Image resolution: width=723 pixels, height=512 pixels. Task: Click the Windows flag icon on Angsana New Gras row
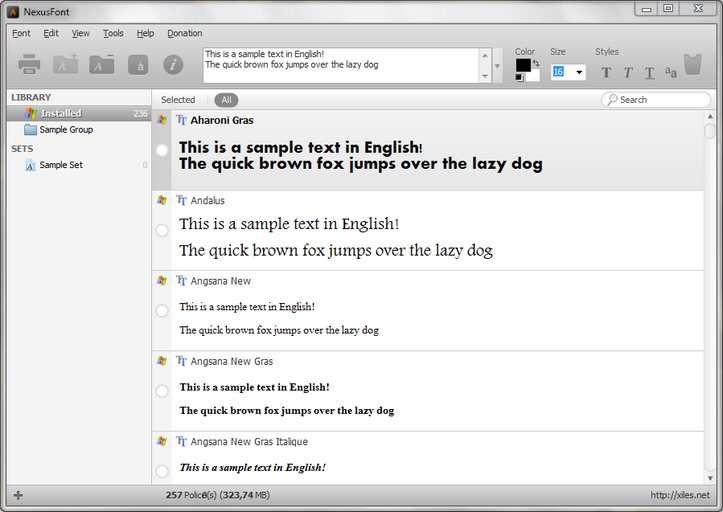tap(162, 361)
